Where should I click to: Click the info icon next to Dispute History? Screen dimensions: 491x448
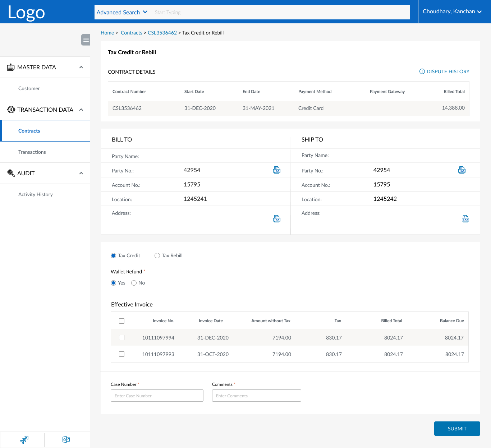click(422, 71)
